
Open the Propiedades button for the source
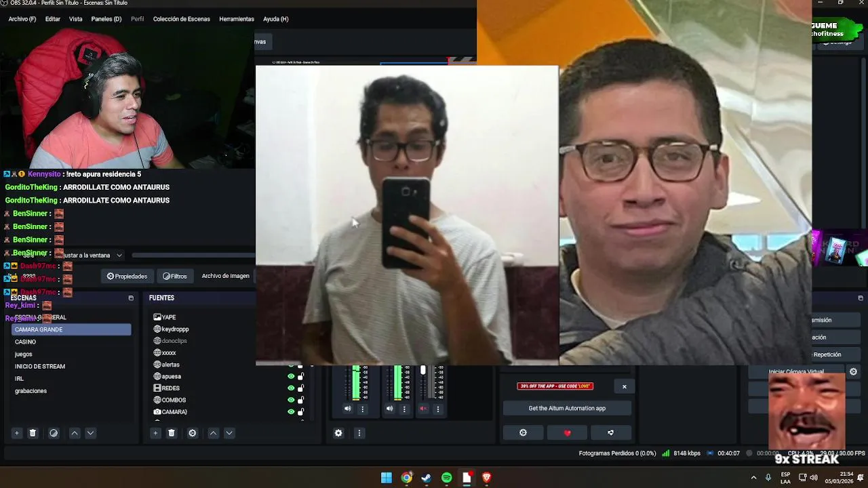click(x=127, y=276)
